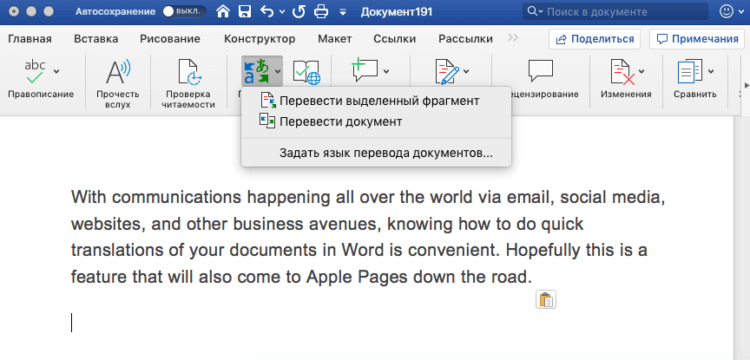
Task: Expand the undo history dropdown arrow
Action: pos(282,12)
